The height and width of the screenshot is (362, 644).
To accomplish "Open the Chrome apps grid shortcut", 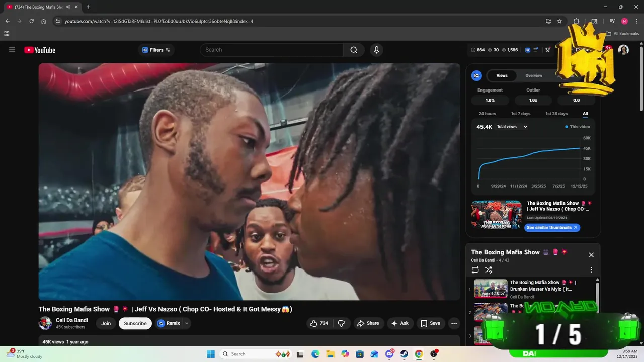I will click(7, 34).
